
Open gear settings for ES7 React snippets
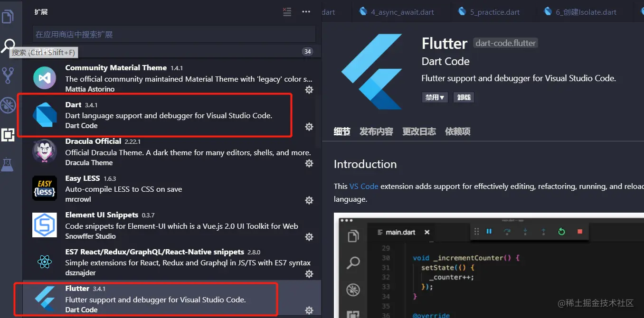(309, 273)
